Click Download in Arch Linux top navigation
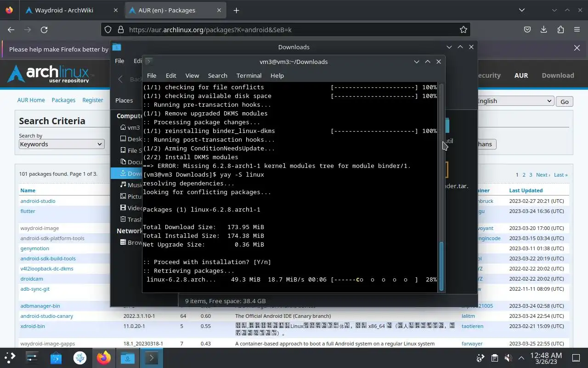 (x=558, y=75)
